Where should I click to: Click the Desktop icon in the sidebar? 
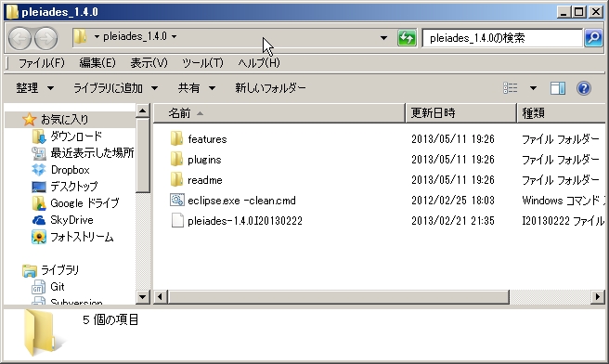pos(39,187)
